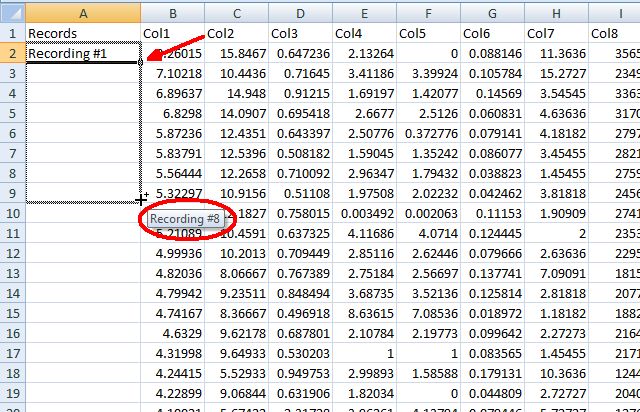Click the cell containing Recording #1
Screen dimensions: 640x412
point(82,53)
